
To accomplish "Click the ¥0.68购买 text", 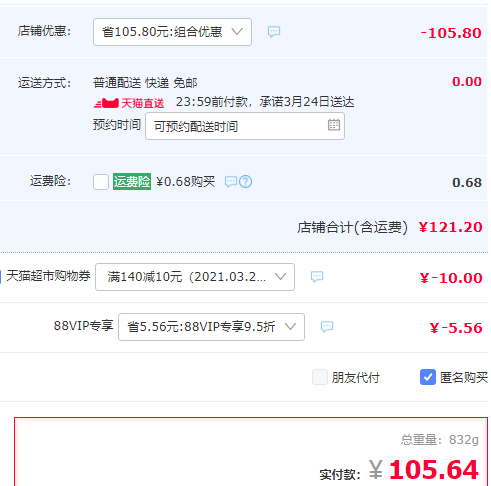I will coord(186,182).
